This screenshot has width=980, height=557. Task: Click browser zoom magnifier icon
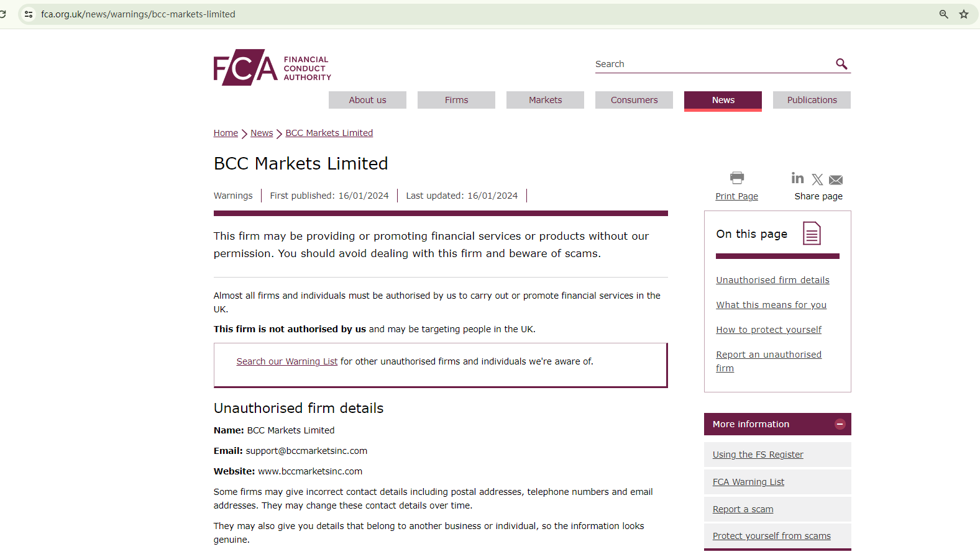(x=943, y=14)
